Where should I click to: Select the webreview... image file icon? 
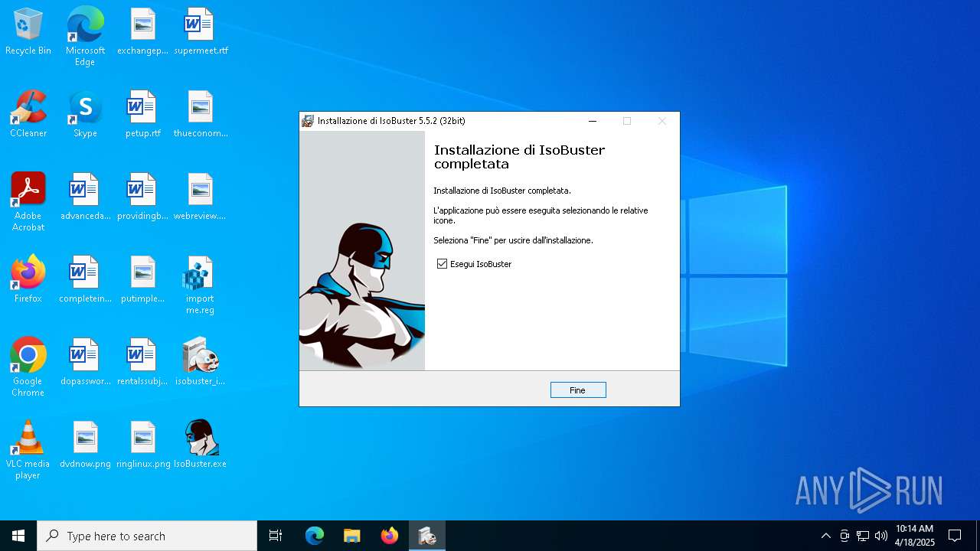201,197
